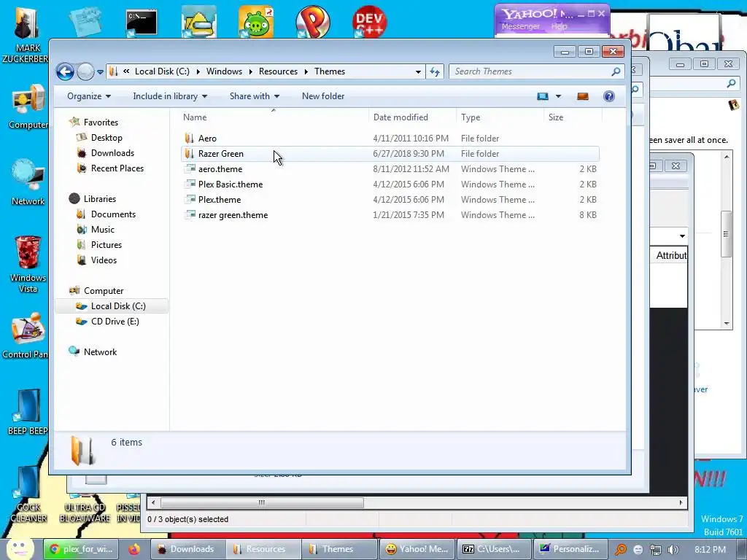Image resolution: width=747 pixels, height=560 pixels.
Task: Click the Start button
Action: (20, 548)
